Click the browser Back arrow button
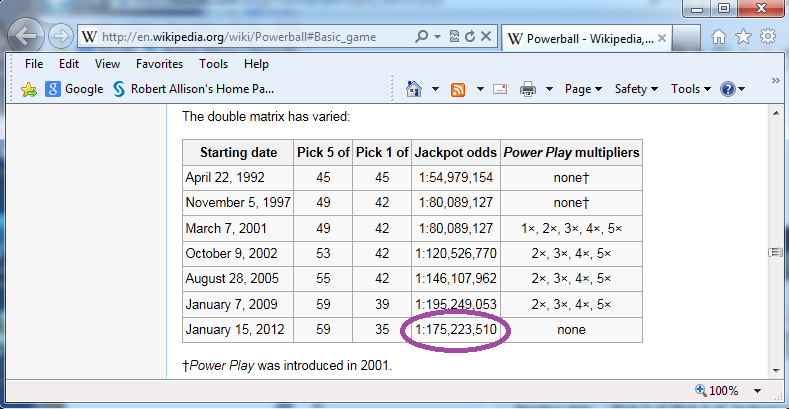789x409 pixels. [25, 36]
